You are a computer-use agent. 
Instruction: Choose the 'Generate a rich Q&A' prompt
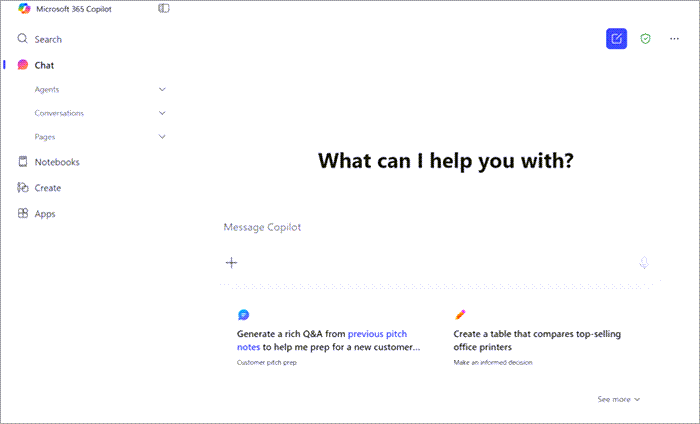click(329, 340)
